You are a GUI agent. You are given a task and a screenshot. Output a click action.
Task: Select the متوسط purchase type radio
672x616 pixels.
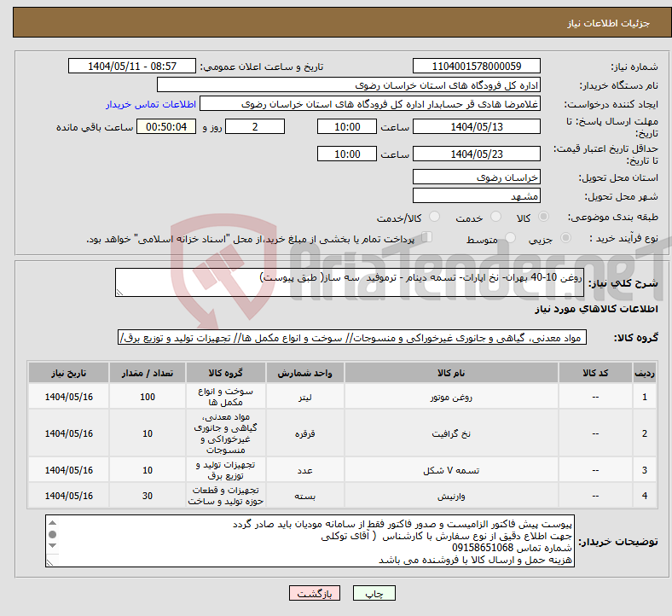pyautogui.click(x=511, y=238)
